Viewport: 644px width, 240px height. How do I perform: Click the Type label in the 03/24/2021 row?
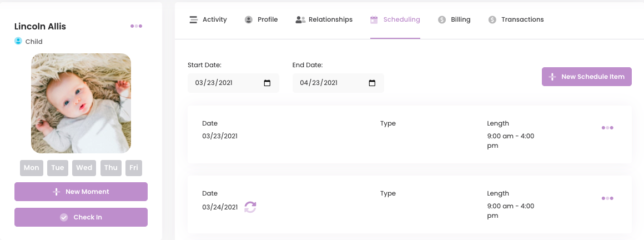(388, 193)
